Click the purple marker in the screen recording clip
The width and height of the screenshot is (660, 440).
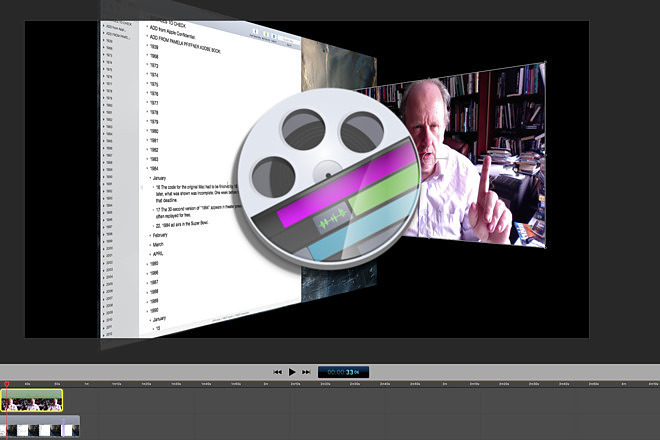[63, 427]
